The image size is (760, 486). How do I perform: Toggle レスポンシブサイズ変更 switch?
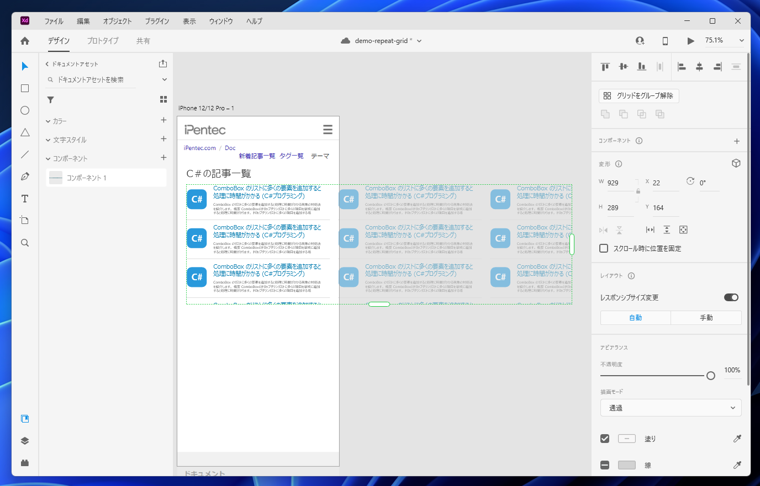click(731, 297)
